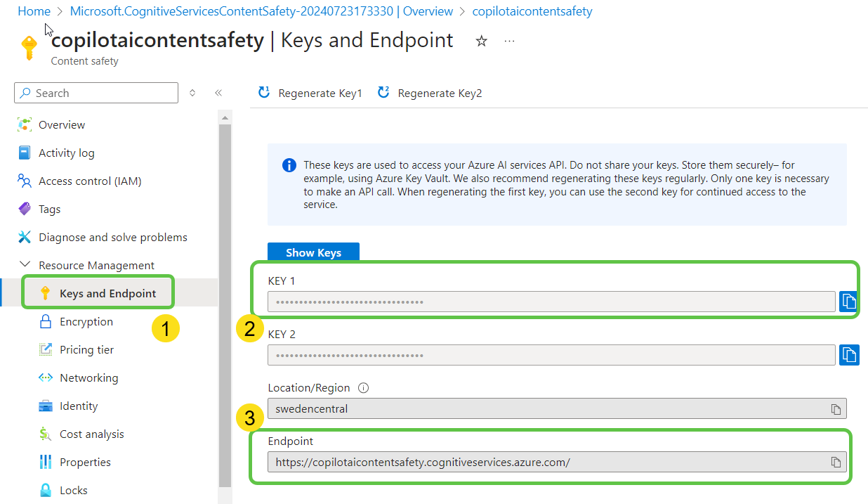This screenshot has height=504, width=868.
Task: Copy the Endpoint URL
Action: (836, 462)
